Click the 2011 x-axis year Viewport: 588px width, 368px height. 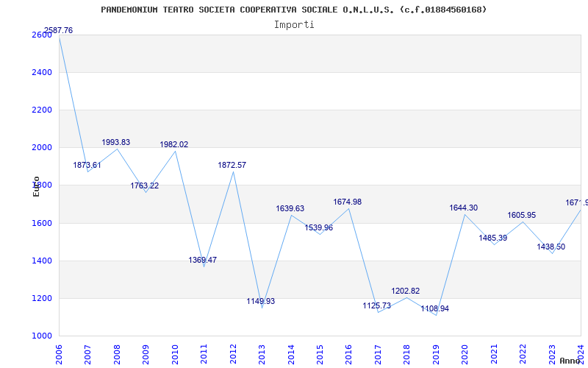tap(204, 354)
